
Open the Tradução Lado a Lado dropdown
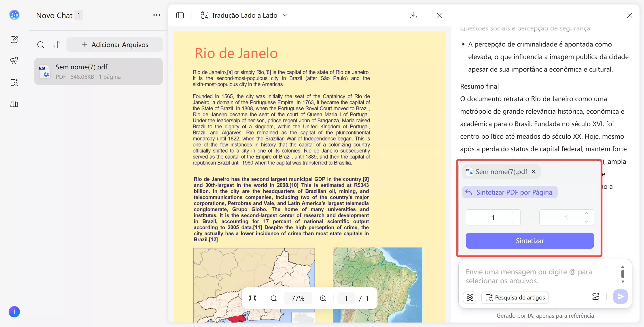click(285, 15)
